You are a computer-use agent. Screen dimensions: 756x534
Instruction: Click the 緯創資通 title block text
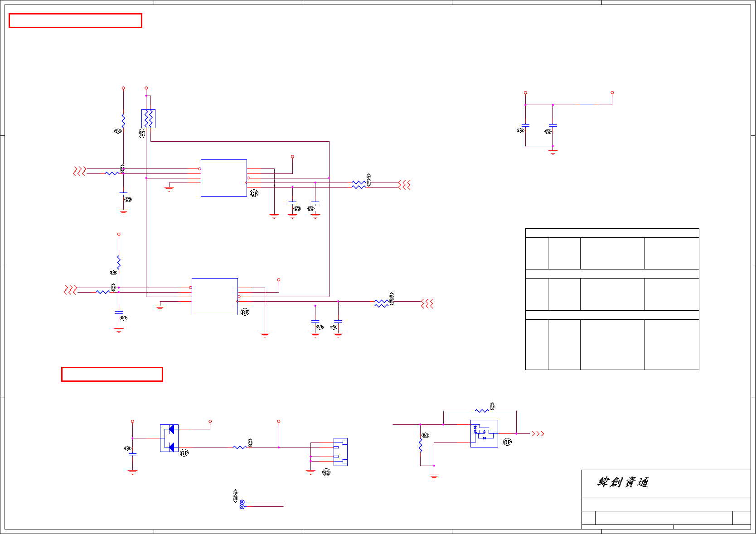tap(623, 482)
